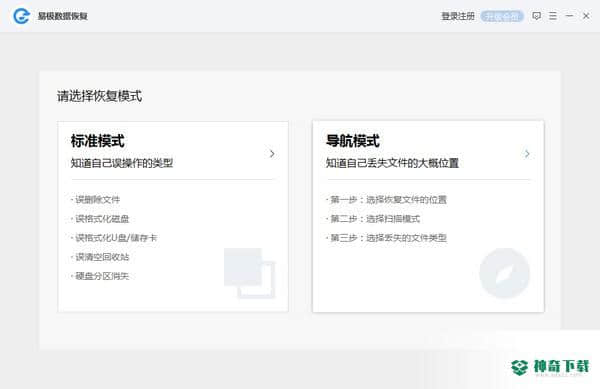Click the blue membership pill button

[x=502, y=16]
